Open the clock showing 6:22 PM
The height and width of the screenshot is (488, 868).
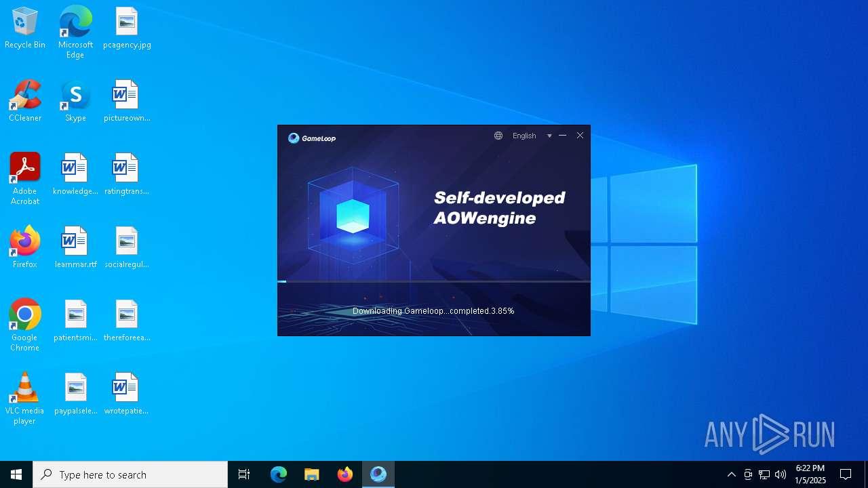(x=810, y=474)
